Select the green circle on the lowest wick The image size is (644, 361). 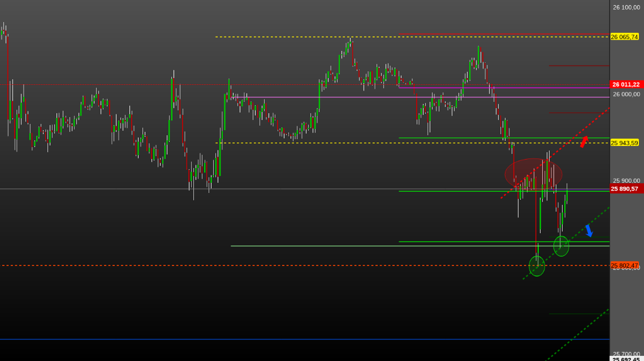(x=537, y=266)
